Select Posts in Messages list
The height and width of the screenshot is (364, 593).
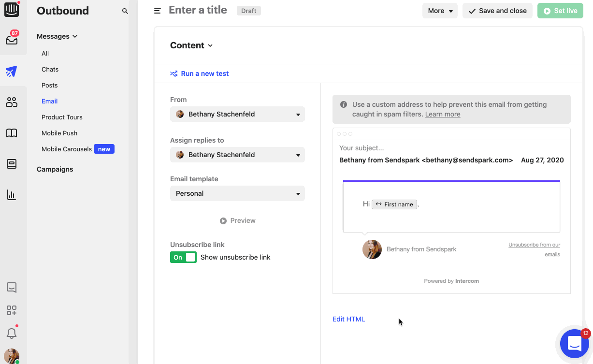point(50,85)
